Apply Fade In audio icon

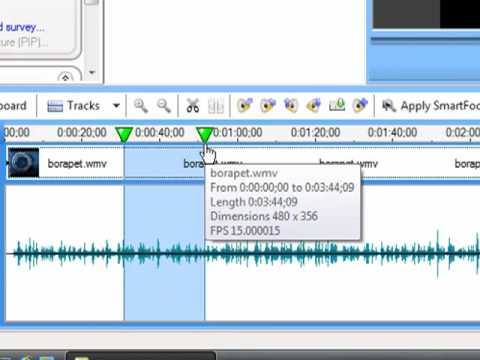point(245,105)
